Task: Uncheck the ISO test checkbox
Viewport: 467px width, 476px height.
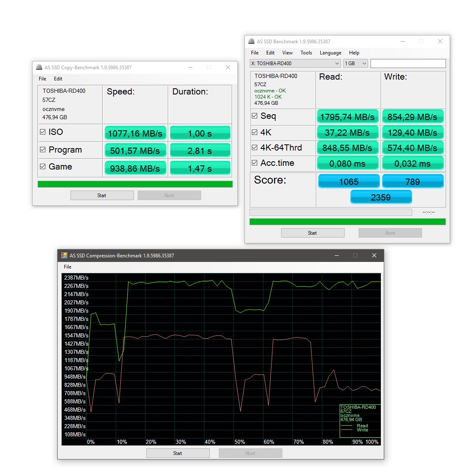Action: 43,132
